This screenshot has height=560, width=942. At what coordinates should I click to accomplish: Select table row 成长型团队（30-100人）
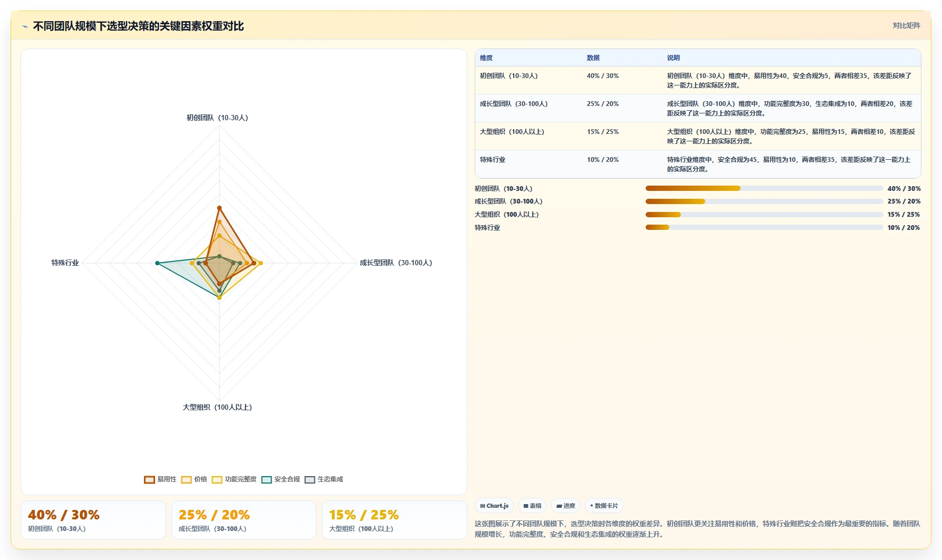click(698, 108)
